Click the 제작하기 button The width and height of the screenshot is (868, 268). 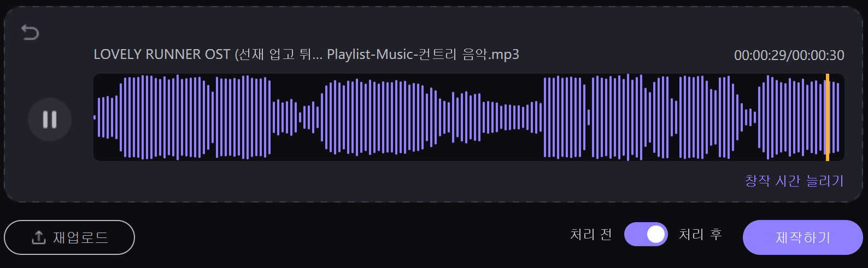pos(802,237)
